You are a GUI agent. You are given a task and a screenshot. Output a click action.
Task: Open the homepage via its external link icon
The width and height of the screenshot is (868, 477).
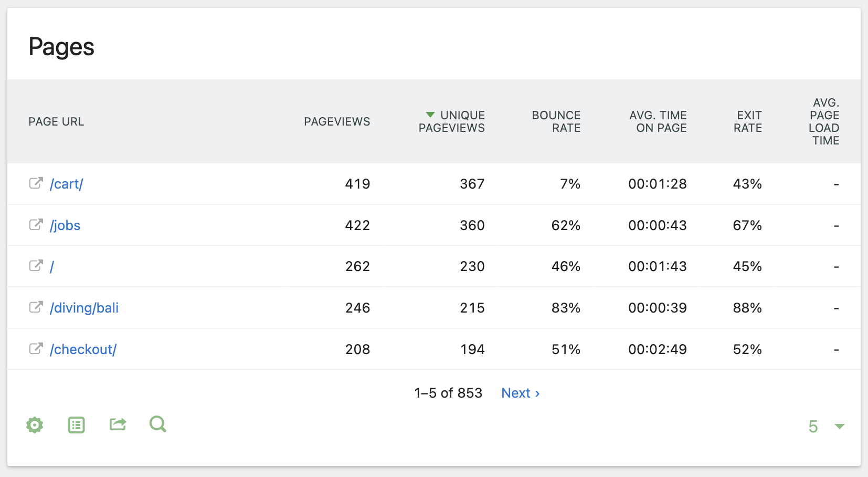click(36, 266)
